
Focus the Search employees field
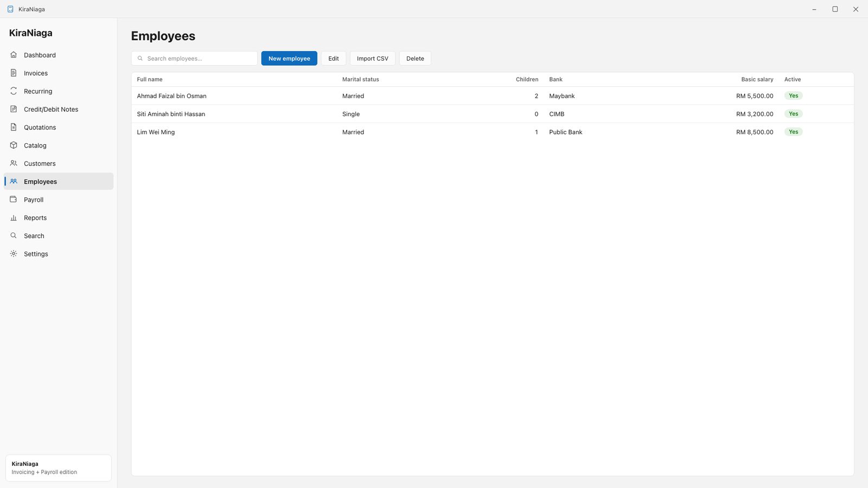pos(194,59)
